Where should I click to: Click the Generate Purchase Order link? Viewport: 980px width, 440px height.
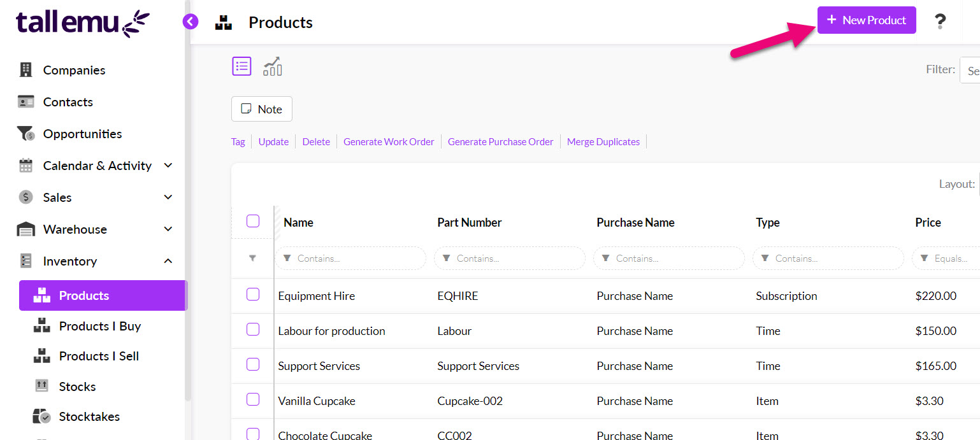tap(501, 142)
